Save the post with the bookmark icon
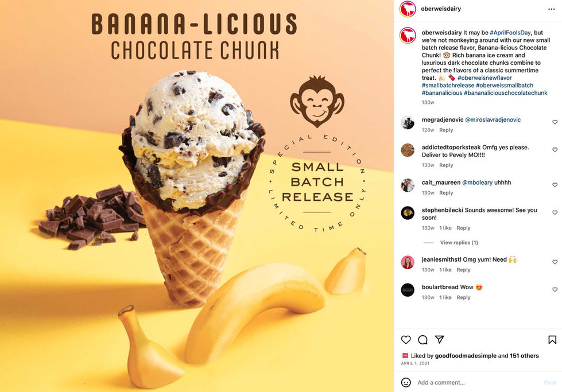The width and height of the screenshot is (562, 392). tap(552, 340)
